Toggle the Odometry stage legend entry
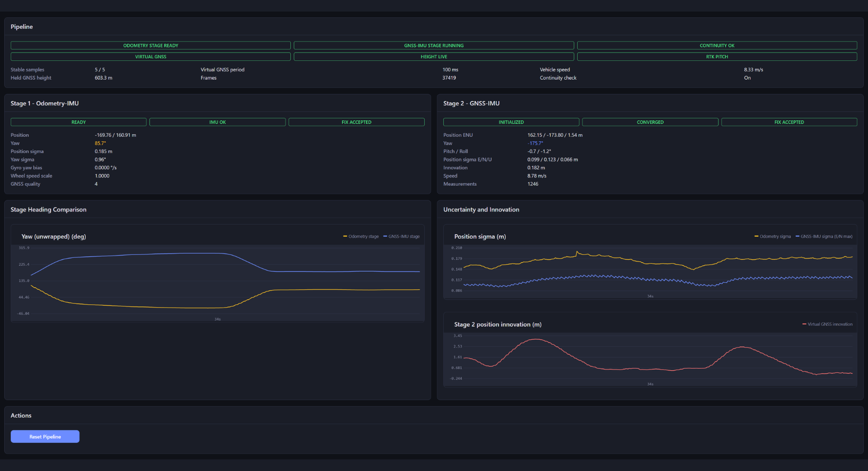Viewport: 868px width, 471px height. pos(361,236)
